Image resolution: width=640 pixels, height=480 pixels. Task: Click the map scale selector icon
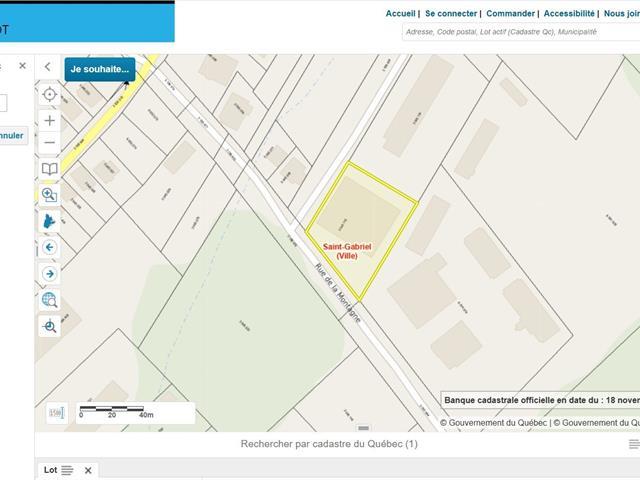pyautogui.click(x=56, y=412)
